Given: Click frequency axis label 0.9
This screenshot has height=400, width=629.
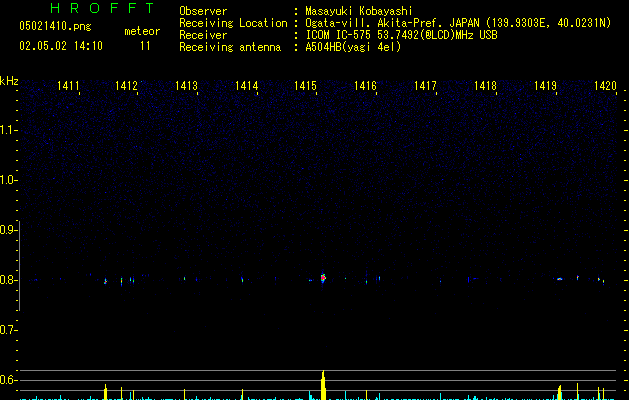Looking at the screenshot, I should [x=8, y=230].
